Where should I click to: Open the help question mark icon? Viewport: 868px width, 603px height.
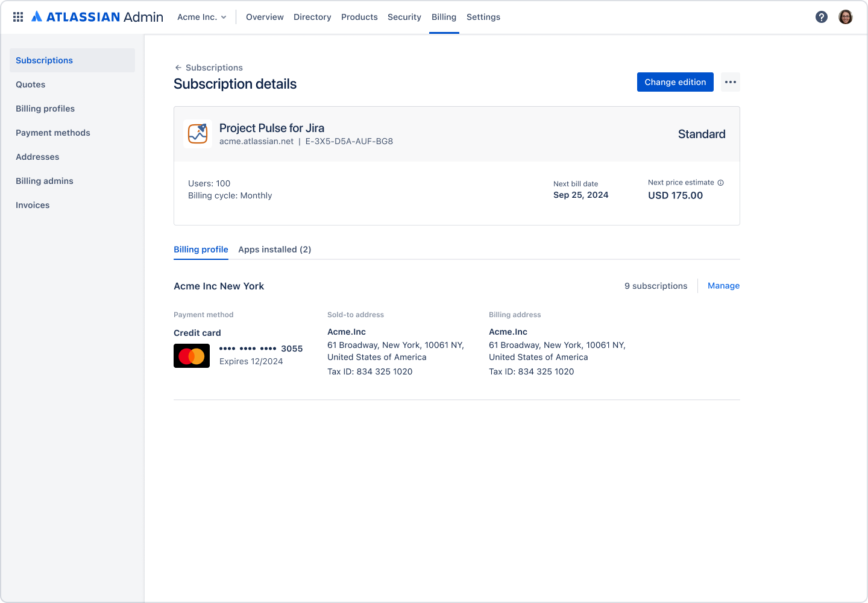(x=822, y=17)
